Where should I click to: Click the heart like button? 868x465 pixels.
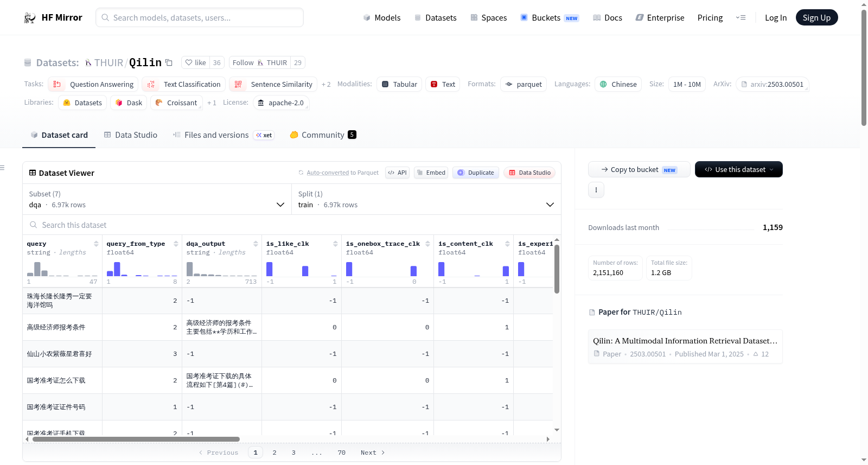click(x=196, y=62)
